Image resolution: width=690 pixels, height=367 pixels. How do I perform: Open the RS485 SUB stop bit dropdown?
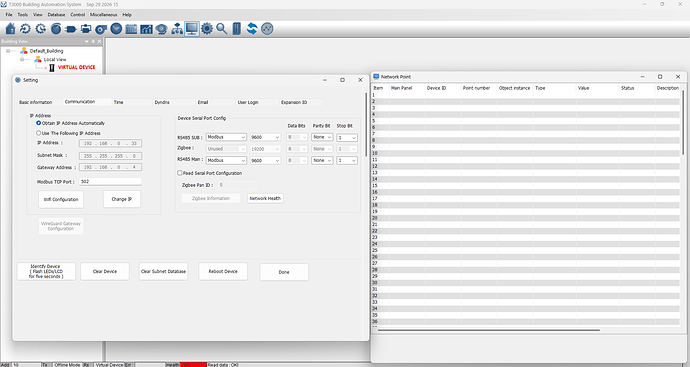tap(347, 137)
